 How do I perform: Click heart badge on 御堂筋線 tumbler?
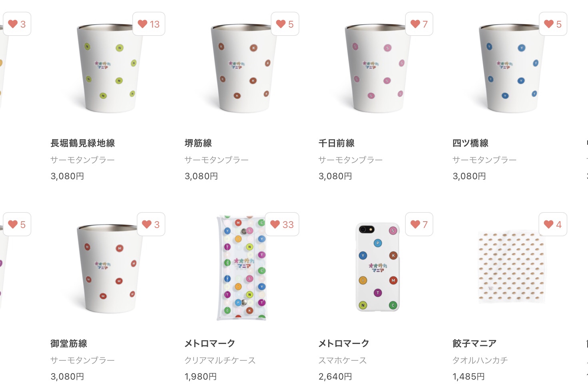[x=151, y=224]
